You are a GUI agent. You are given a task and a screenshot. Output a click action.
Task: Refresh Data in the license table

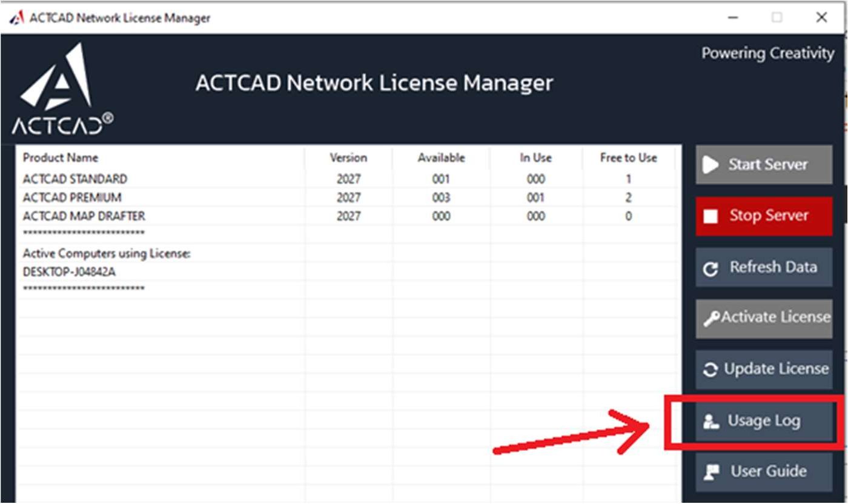764,267
